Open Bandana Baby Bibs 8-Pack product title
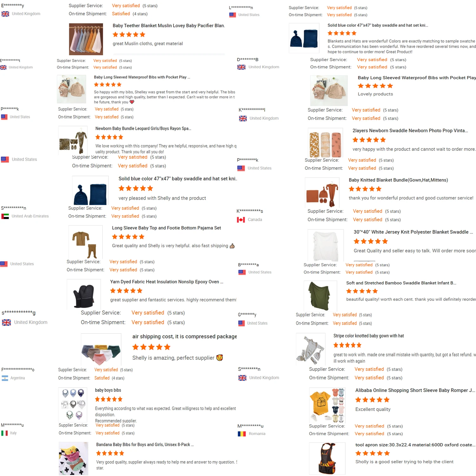 145,445
